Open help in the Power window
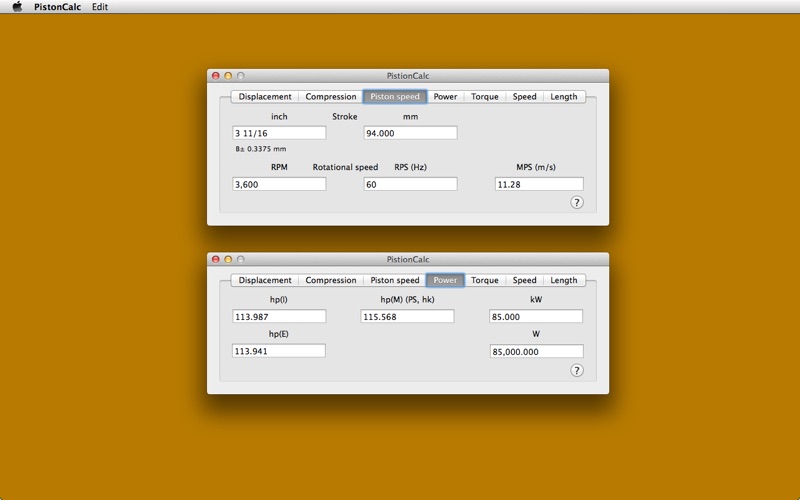800x500 pixels. pyautogui.click(x=577, y=370)
